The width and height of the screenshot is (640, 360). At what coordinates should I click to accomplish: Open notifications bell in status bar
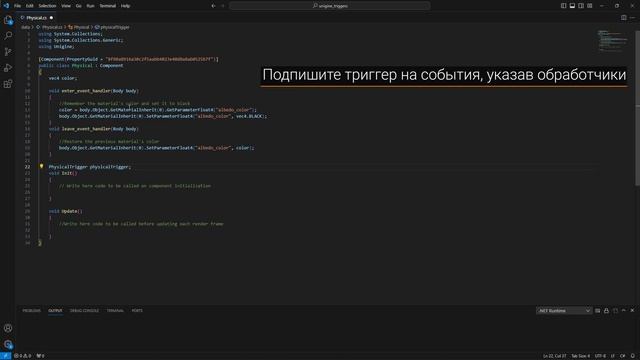coord(633,356)
